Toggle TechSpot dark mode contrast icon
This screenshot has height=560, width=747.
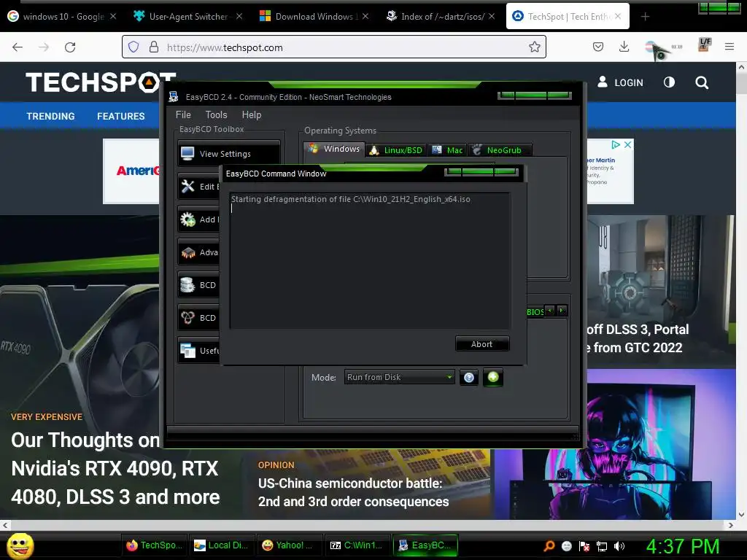670,82
